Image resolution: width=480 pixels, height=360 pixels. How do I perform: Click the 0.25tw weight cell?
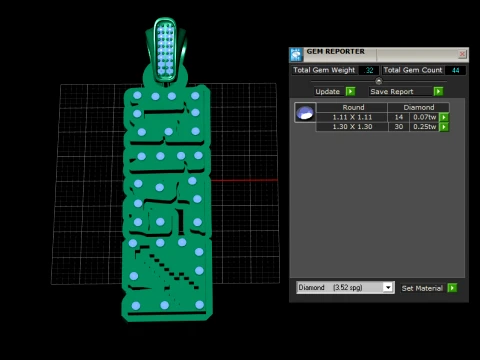pyautogui.click(x=424, y=127)
